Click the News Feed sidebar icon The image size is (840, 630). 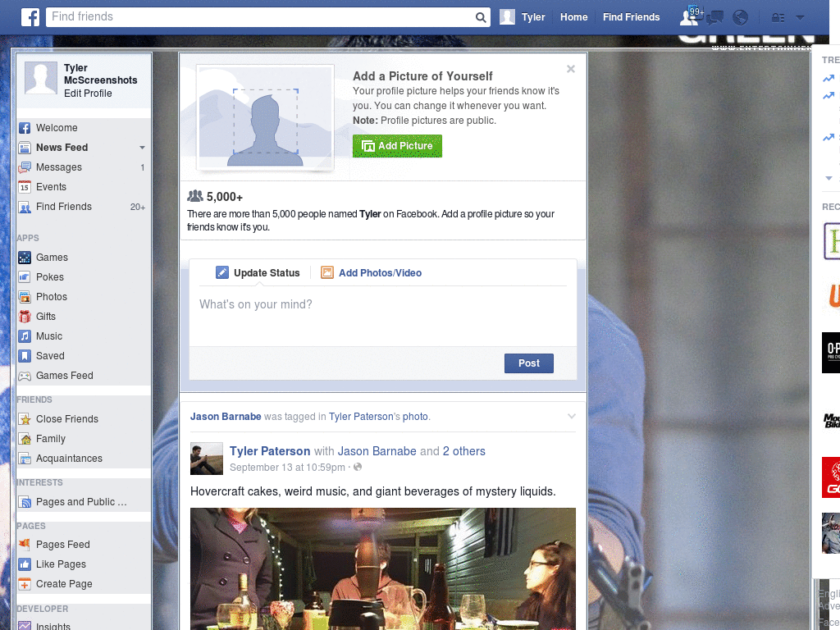tap(25, 148)
